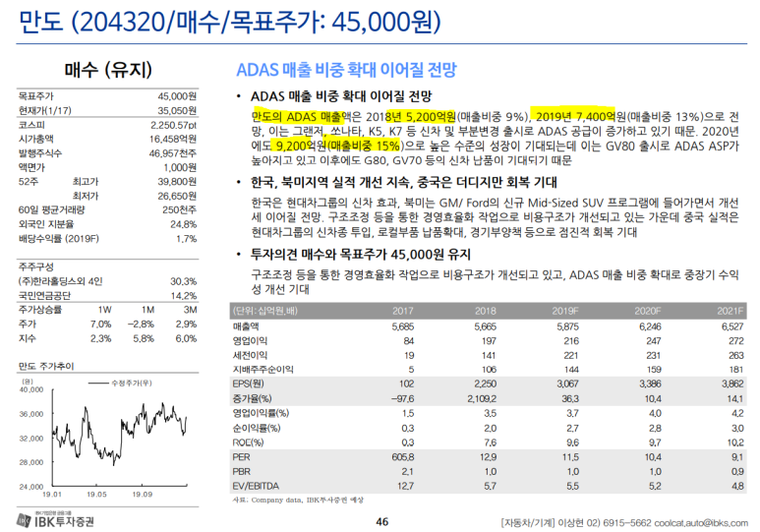Click highlighted text 9,200억원(매출비중 15%)
Viewport: 760px width, 532px height.
click(x=338, y=146)
